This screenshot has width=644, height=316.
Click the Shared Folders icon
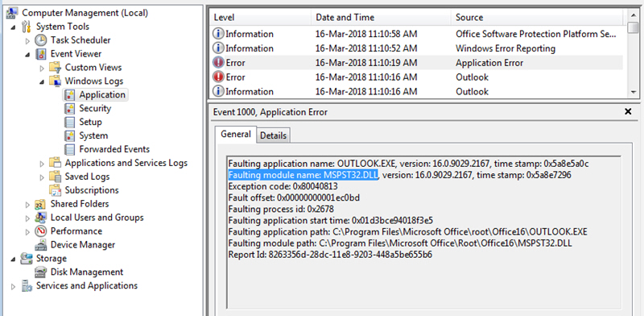(x=41, y=204)
